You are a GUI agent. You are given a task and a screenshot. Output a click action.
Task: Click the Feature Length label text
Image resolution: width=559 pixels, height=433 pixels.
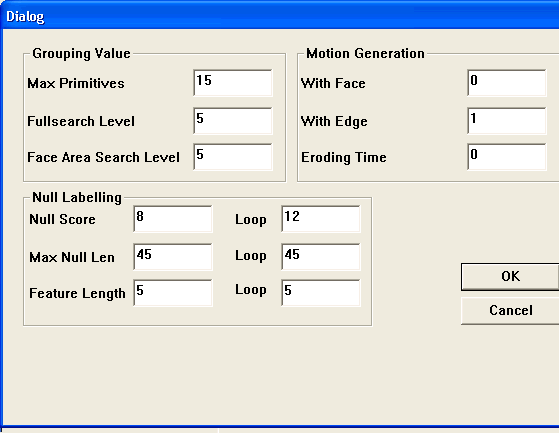[77, 293]
